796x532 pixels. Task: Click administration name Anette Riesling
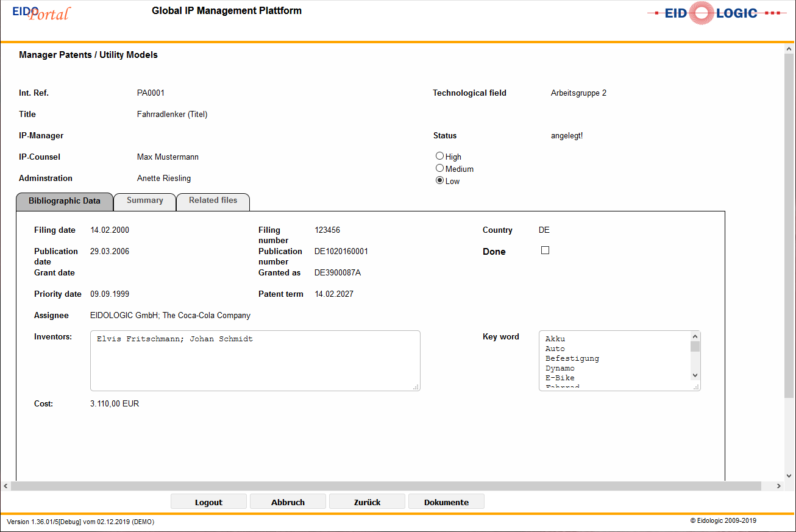coord(164,179)
